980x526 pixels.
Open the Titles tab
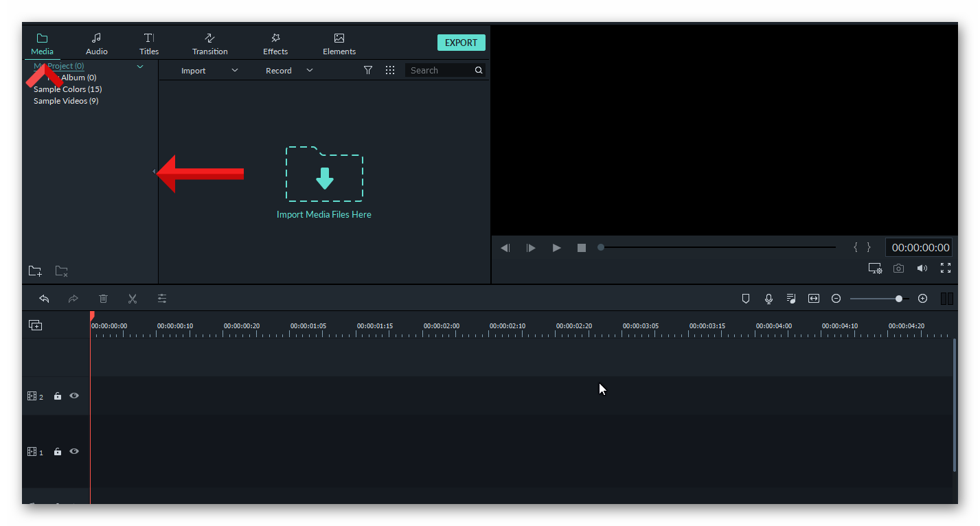pos(149,44)
